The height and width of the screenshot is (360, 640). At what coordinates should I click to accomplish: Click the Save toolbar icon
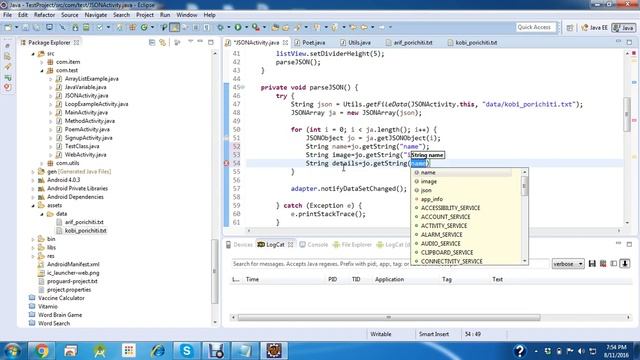click(25, 27)
